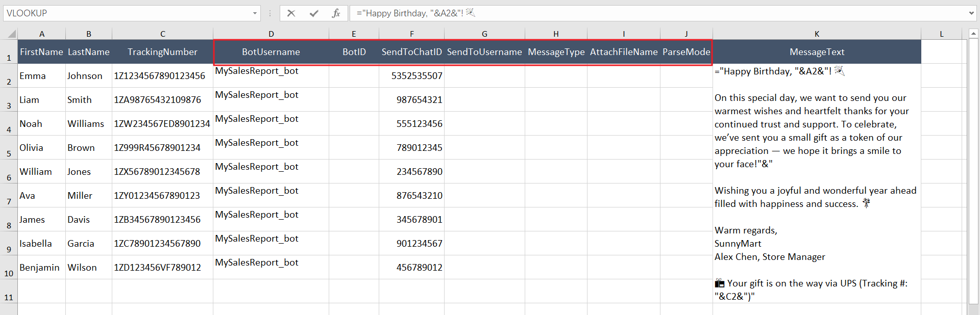Screen dimensions: 980x315
Task: Click the BotUsername header cell
Action: [x=271, y=52]
